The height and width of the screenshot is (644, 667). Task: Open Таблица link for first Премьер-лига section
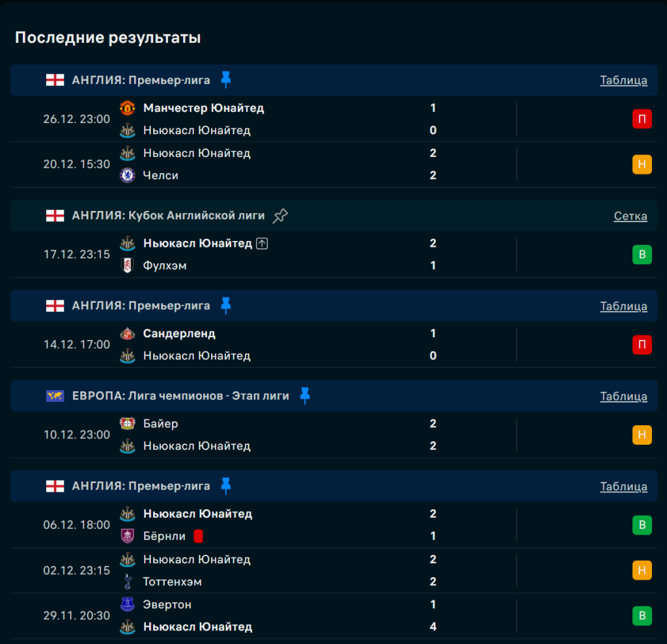coord(623,80)
